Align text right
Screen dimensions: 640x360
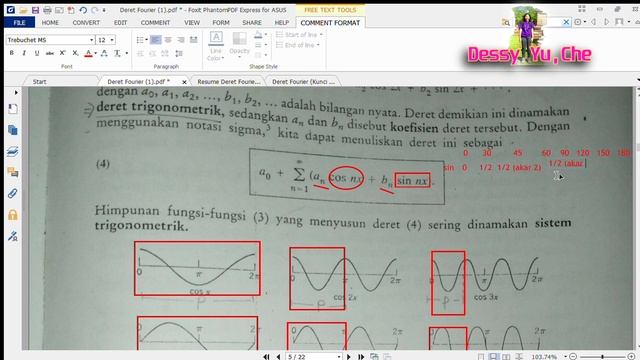(x=181, y=40)
